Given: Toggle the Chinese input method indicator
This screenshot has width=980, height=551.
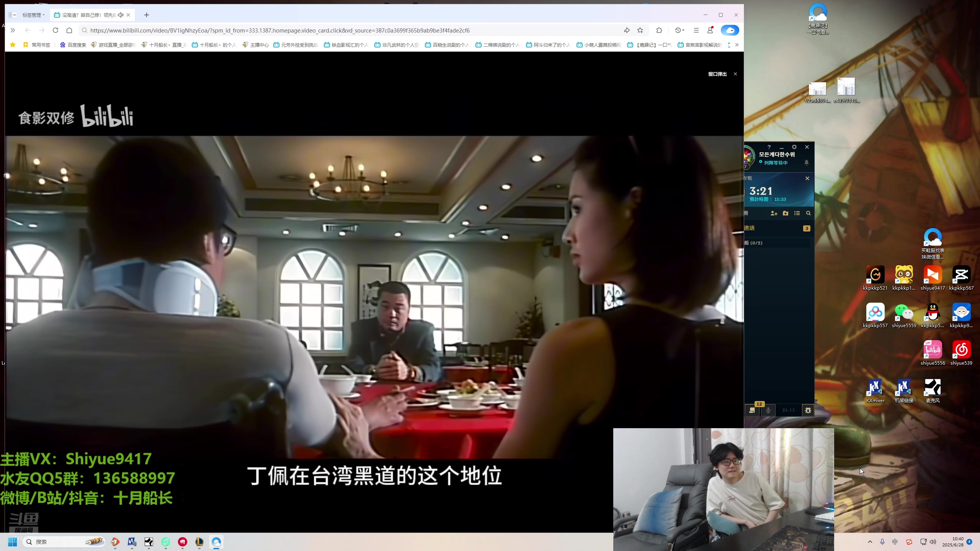Looking at the screenshot, I should click(895, 542).
